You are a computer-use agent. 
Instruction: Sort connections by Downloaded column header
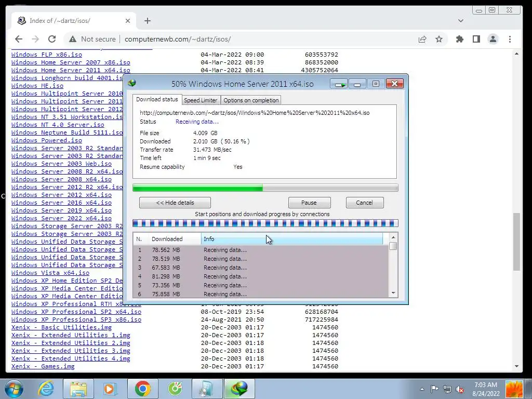pyautogui.click(x=175, y=239)
